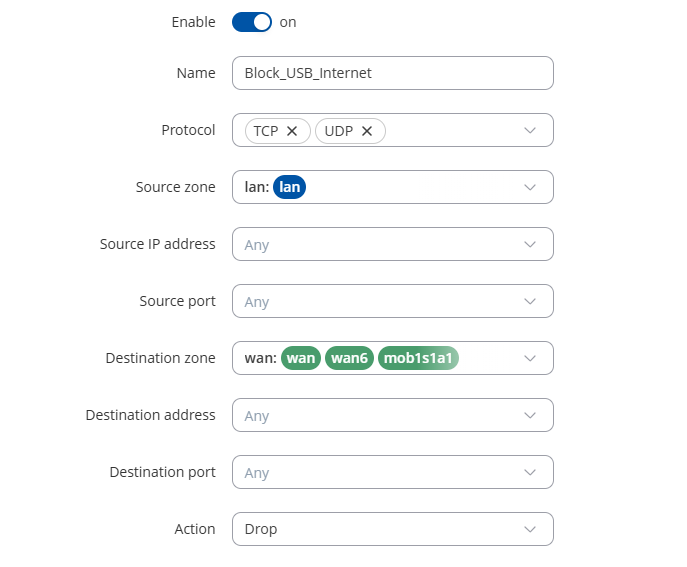Click the Destination port chevron icon
This screenshot has height=567, width=687.
click(x=530, y=473)
